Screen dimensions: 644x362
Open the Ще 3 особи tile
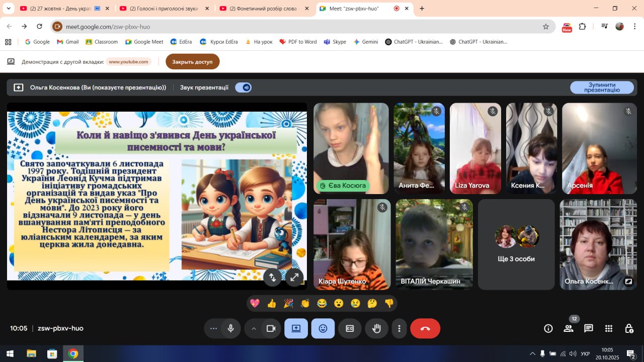point(516,244)
